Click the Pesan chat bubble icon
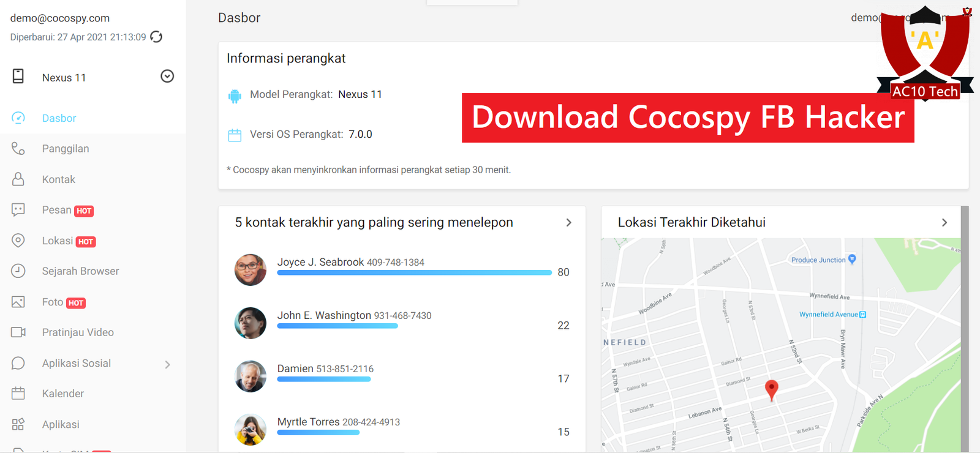Image resolution: width=980 pixels, height=453 pixels. pyautogui.click(x=18, y=210)
